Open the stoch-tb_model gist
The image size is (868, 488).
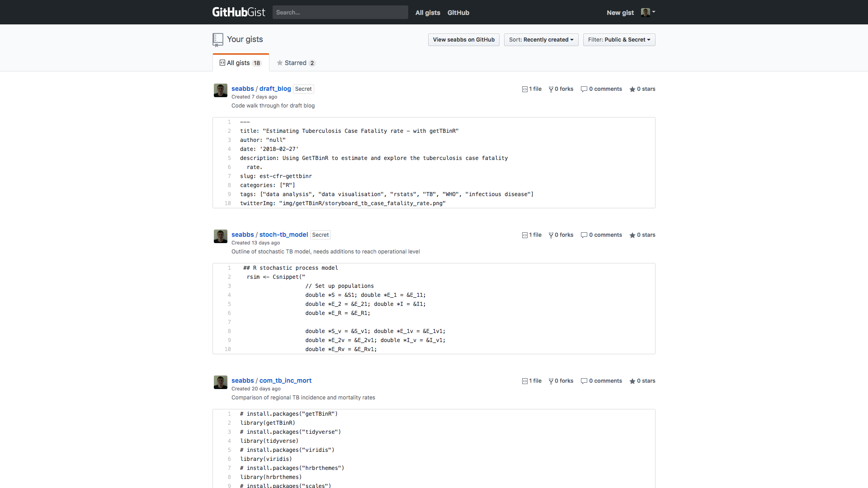point(283,235)
